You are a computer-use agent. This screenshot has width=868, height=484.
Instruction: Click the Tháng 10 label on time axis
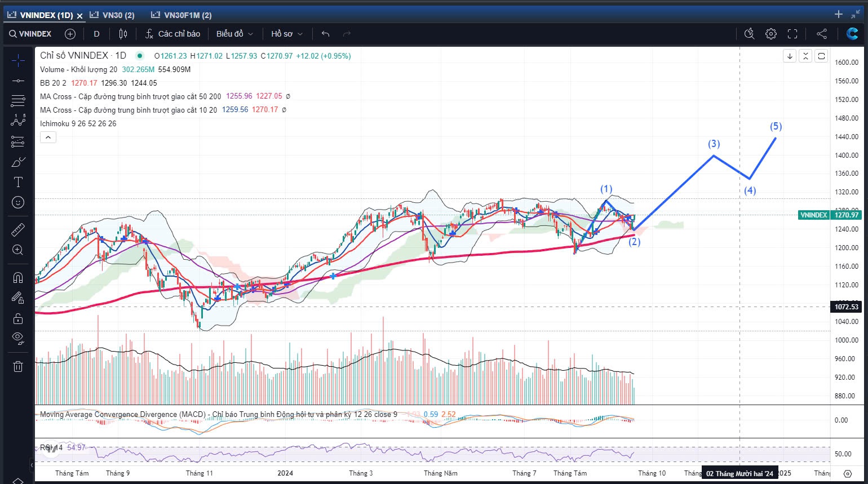click(x=652, y=473)
